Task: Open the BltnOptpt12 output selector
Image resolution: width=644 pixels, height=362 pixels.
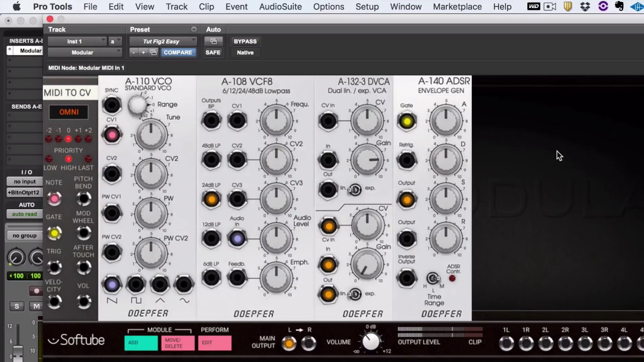Action: coord(24,193)
